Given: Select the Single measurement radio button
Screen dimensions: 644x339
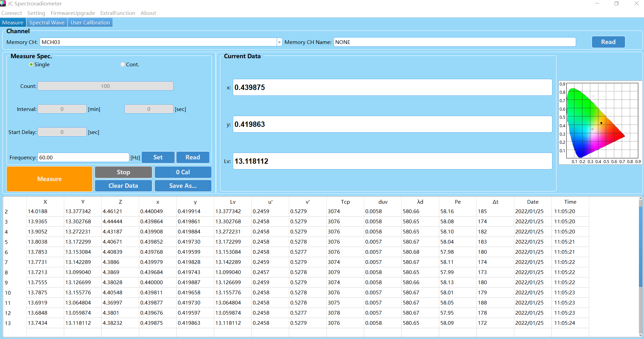Looking at the screenshot, I should [31, 65].
